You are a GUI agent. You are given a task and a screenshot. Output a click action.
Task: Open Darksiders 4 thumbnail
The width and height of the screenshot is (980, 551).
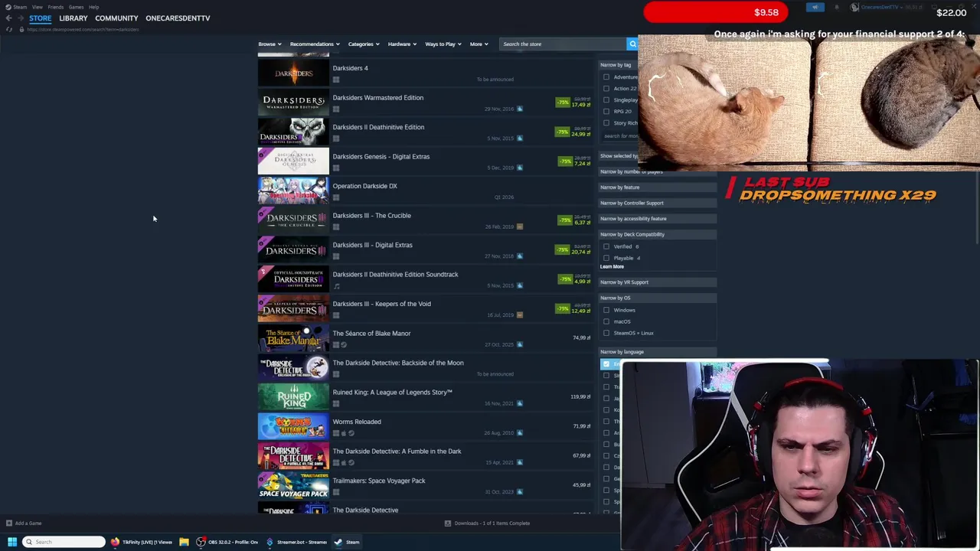coord(293,73)
